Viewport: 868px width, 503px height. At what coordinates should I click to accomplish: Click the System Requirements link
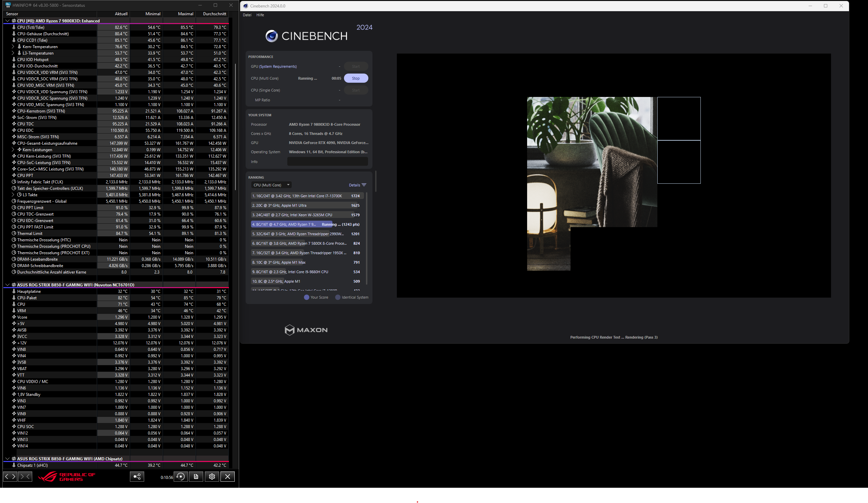277,66
